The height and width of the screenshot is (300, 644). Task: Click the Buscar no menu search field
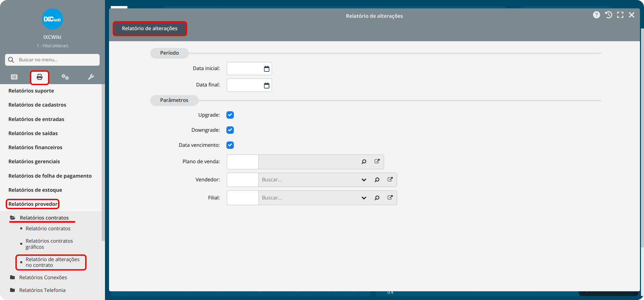(52, 60)
